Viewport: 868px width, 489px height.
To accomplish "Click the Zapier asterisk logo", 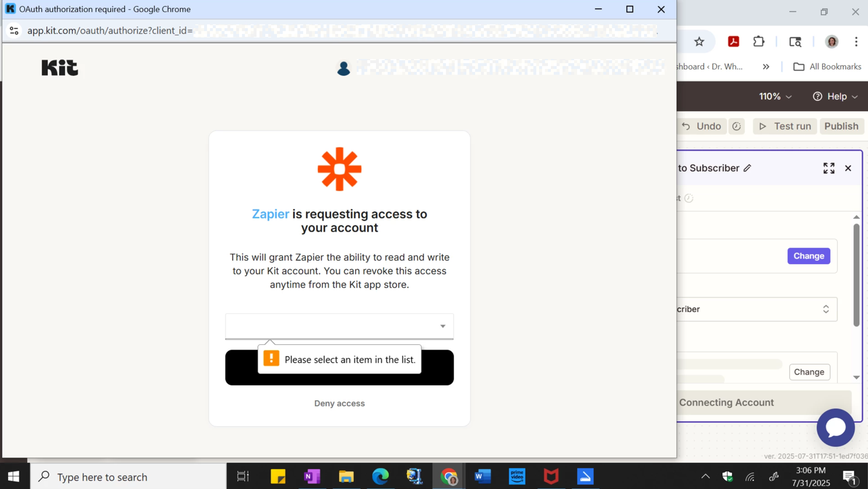I will 339,169.
